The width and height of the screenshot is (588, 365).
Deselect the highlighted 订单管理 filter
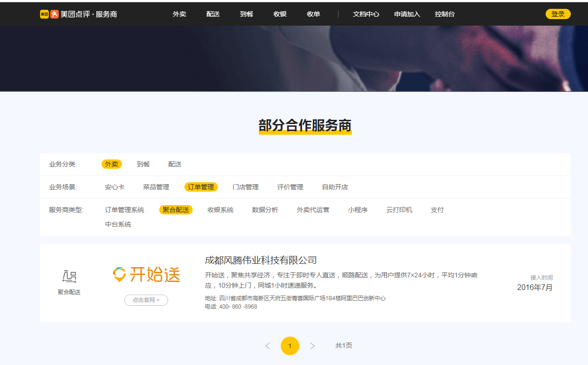tap(201, 186)
